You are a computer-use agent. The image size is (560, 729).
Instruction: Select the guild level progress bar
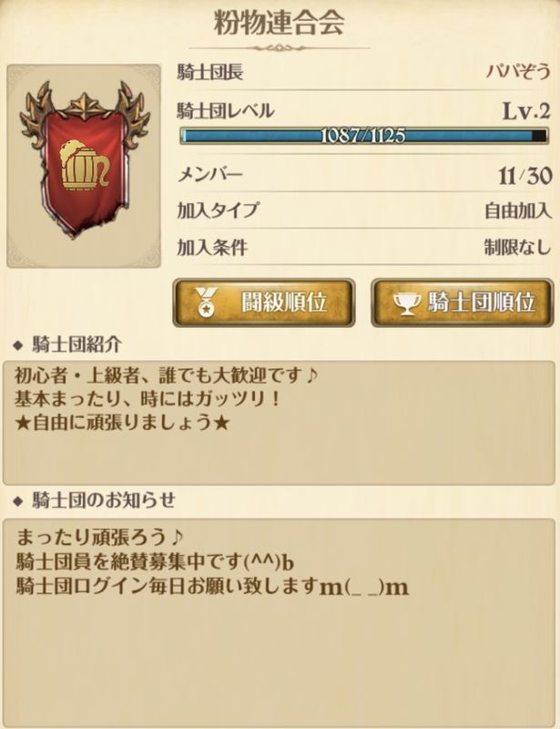[364, 136]
